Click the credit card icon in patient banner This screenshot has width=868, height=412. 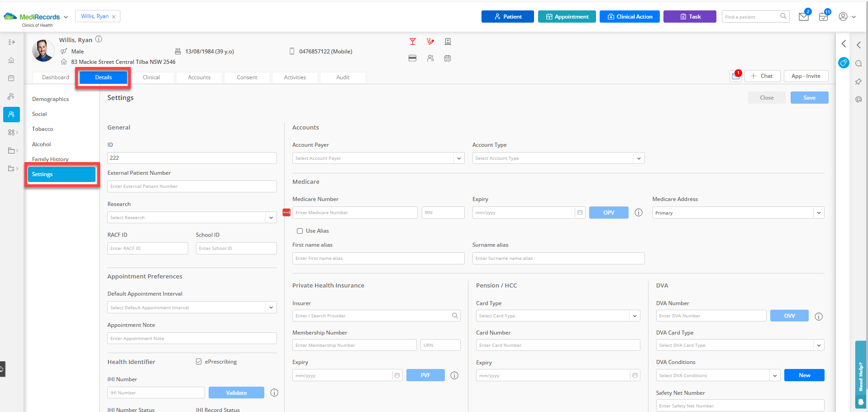click(x=412, y=58)
